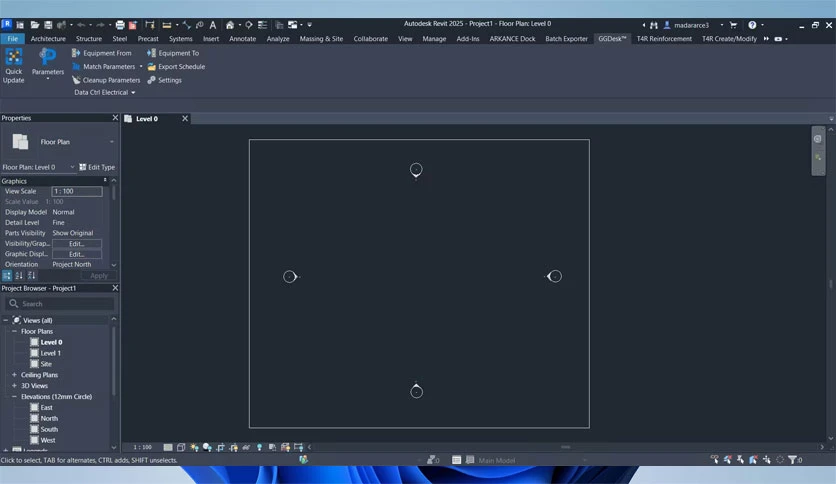Open a project with the folder icon

point(35,25)
